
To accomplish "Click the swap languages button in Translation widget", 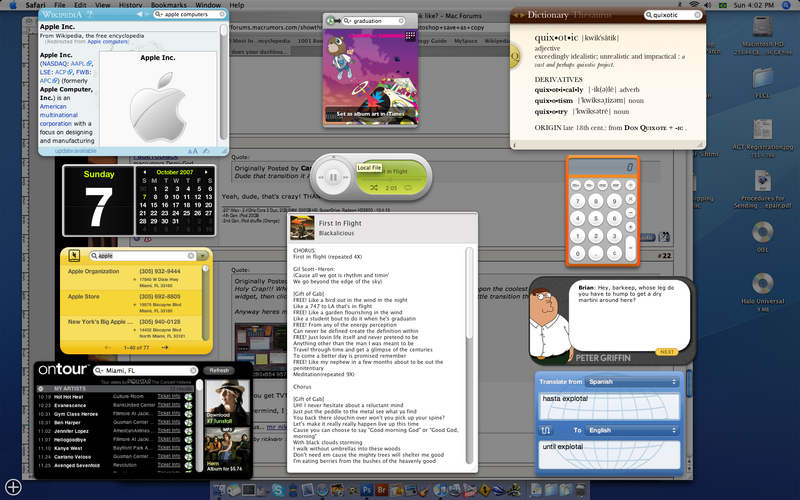I will 545,430.
